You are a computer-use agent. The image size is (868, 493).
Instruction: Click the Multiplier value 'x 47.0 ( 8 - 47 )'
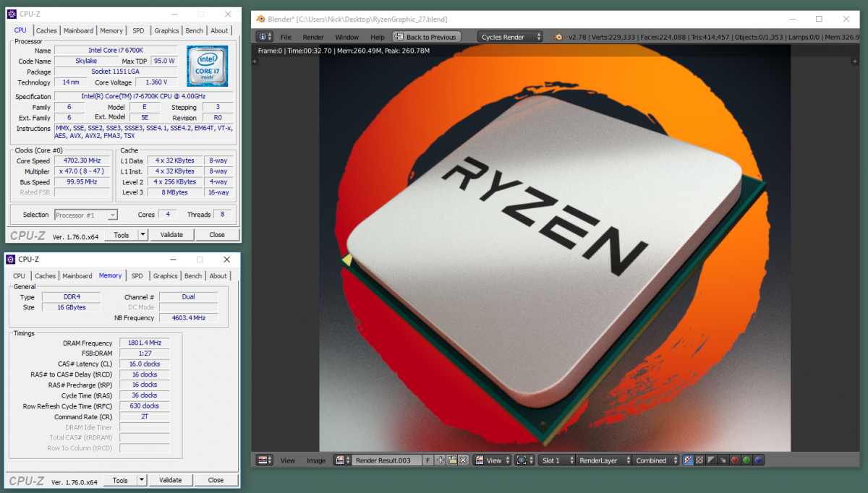82,171
